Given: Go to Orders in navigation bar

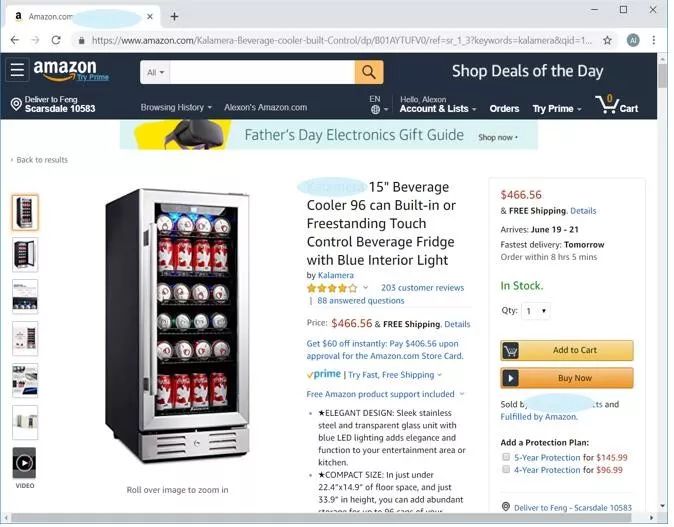Looking at the screenshot, I should [504, 109].
